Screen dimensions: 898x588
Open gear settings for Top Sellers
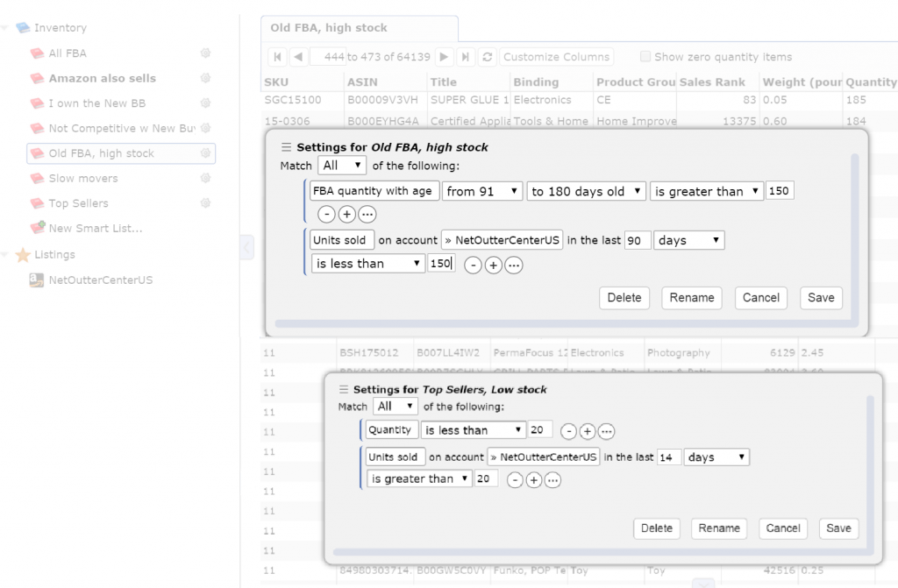pyautogui.click(x=205, y=202)
